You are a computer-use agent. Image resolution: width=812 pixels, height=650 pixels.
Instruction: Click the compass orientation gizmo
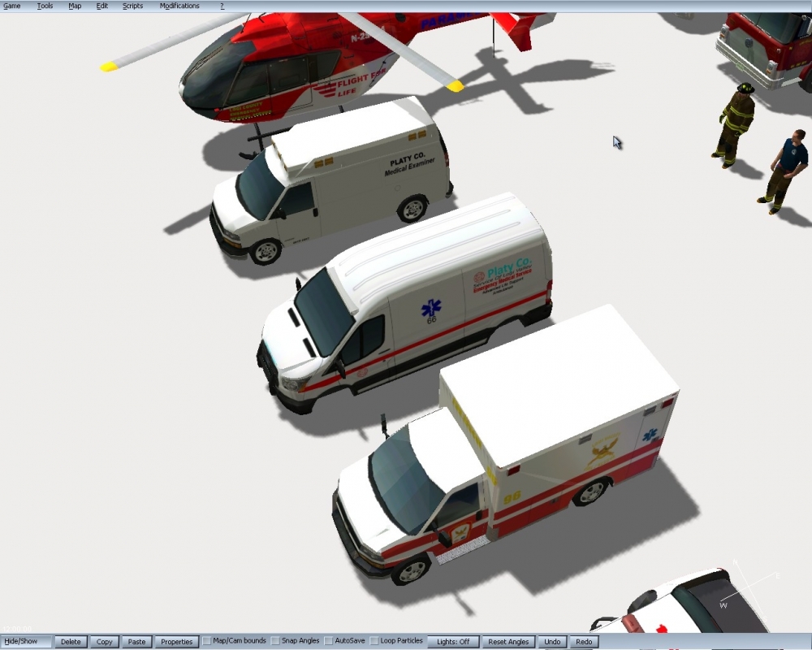tap(749, 591)
